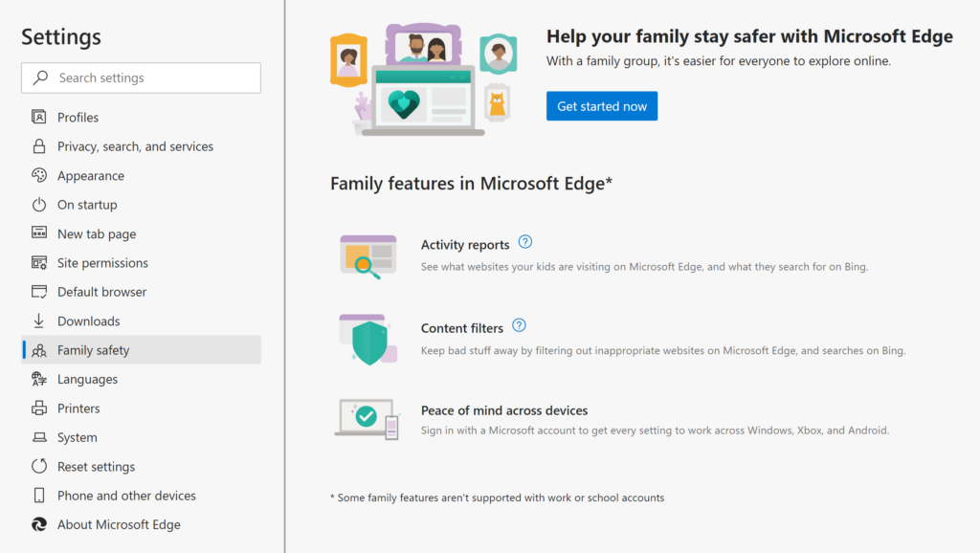This screenshot has height=553, width=980.
Task: Open Languages settings
Action: (142, 379)
